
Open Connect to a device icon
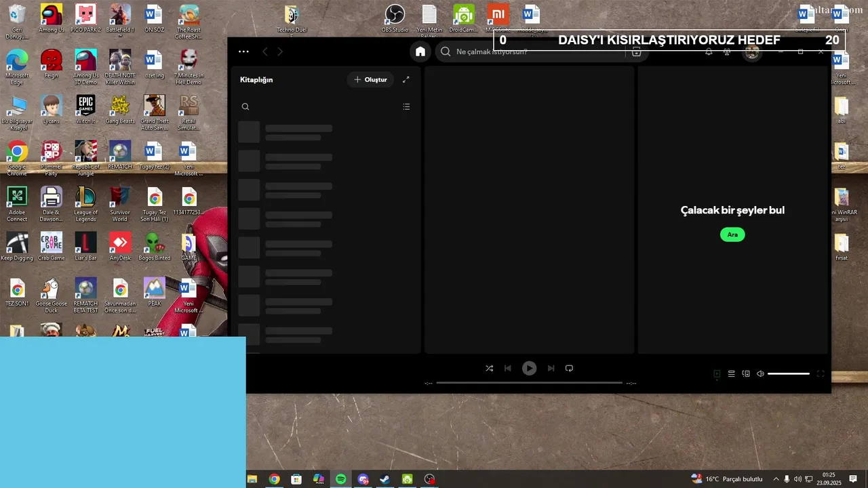[x=746, y=373]
